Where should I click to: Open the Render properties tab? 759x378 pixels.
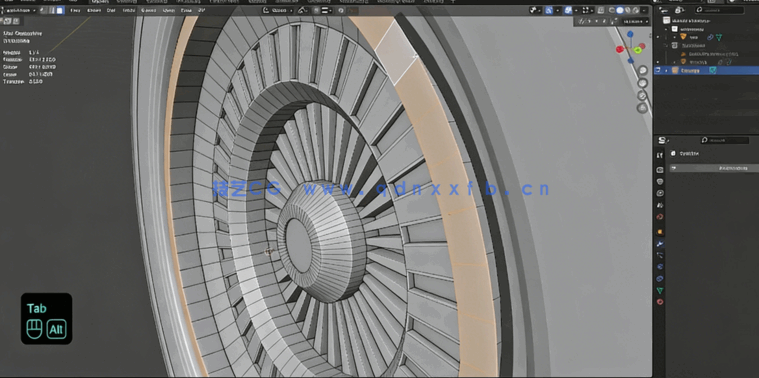click(x=659, y=170)
